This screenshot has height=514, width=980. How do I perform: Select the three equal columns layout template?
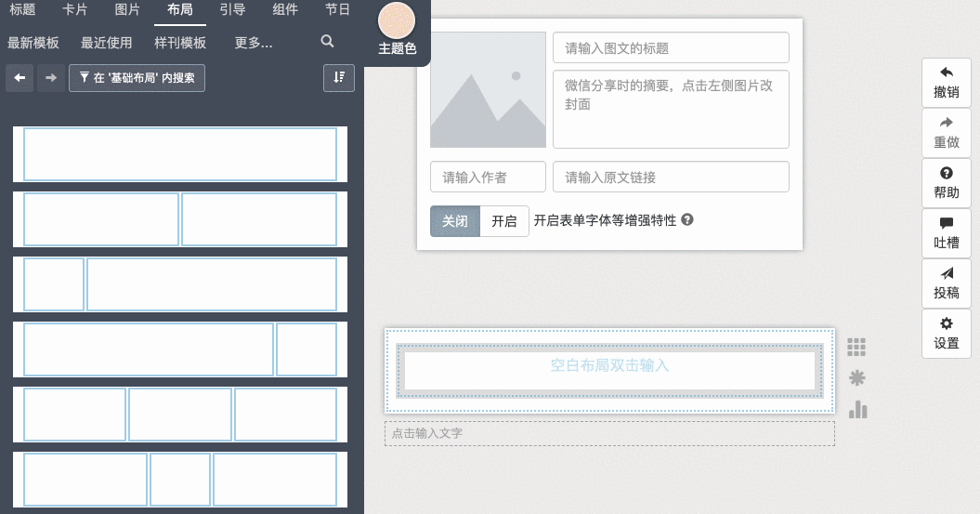click(180, 415)
